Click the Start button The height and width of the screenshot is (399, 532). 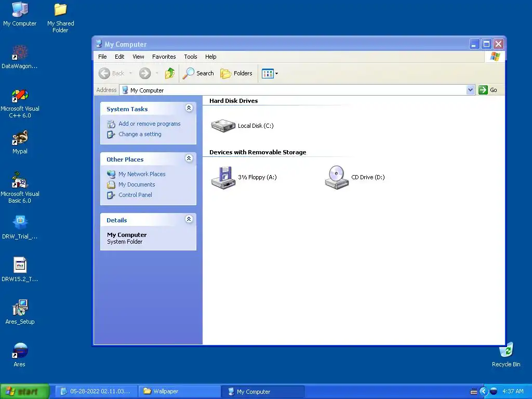click(x=25, y=392)
